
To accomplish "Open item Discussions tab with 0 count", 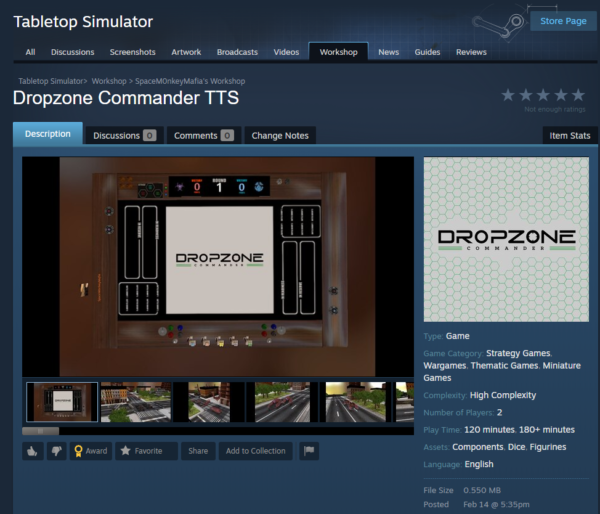I will pos(124,135).
